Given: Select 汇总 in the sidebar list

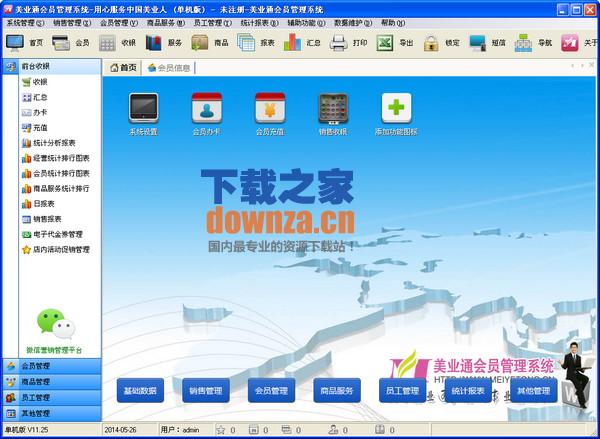Looking at the screenshot, I should 35,97.
